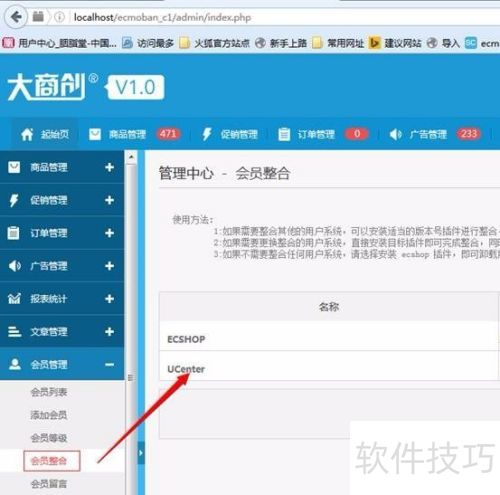500x495 pixels.
Task: Click the sidebar scrollbar up arrow
Action: [x=131, y=157]
